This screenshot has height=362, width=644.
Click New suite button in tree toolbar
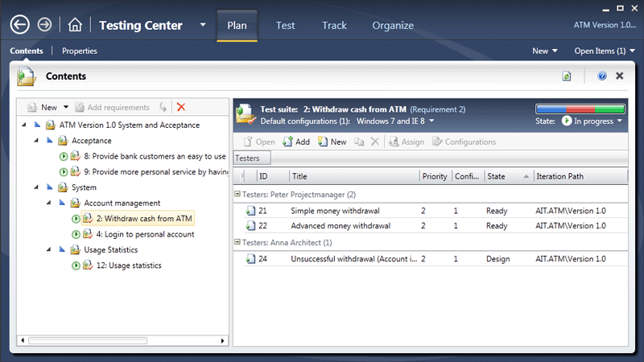click(x=43, y=107)
